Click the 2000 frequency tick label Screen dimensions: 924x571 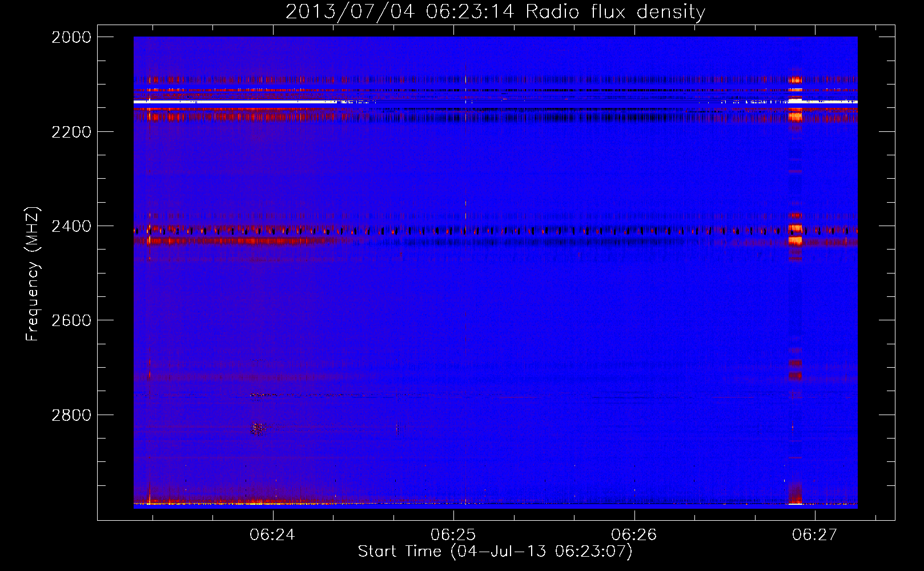click(71, 37)
